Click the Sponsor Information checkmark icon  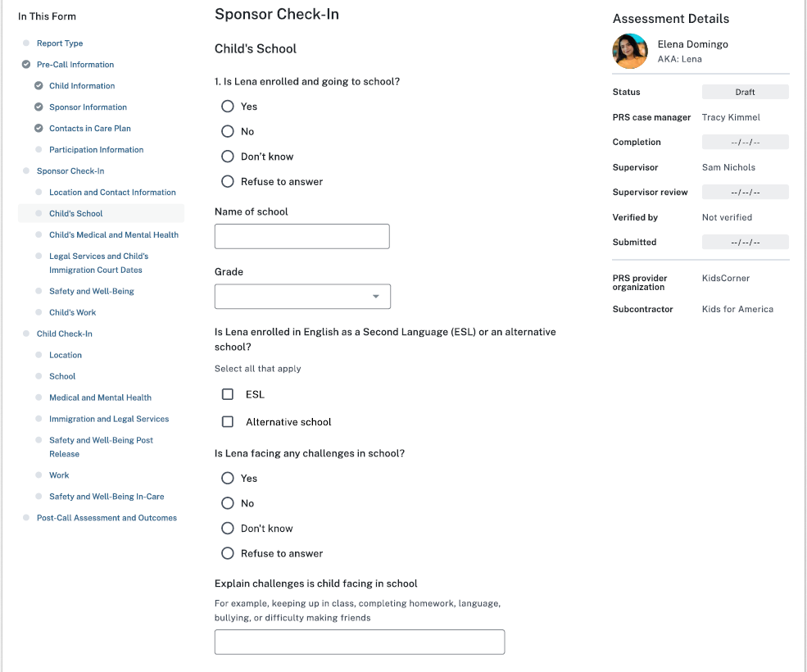tap(39, 107)
